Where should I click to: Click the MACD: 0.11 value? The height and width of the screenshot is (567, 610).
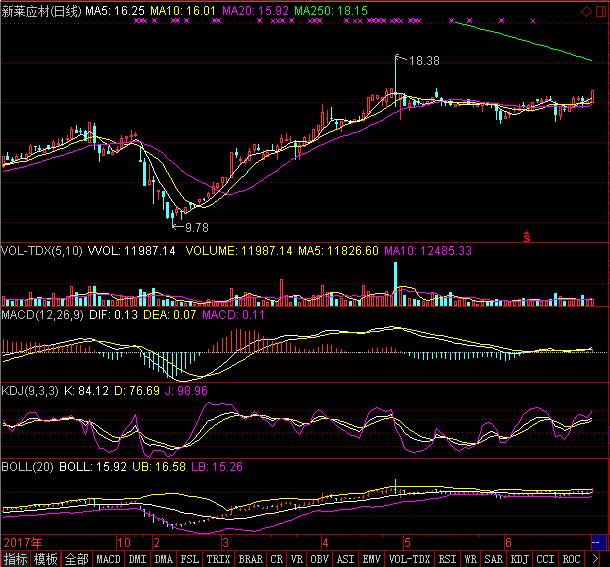pos(233,315)
